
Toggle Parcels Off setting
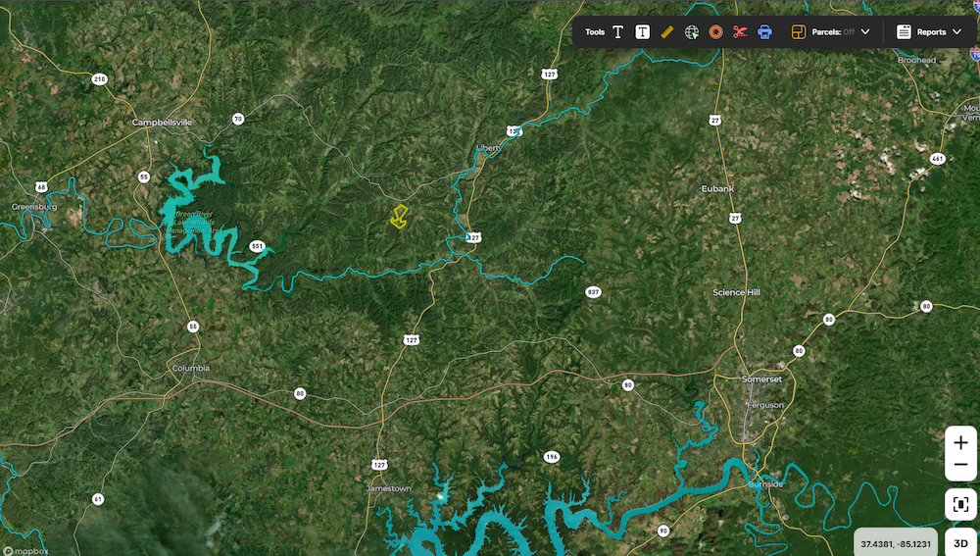[x=832, y=32]
